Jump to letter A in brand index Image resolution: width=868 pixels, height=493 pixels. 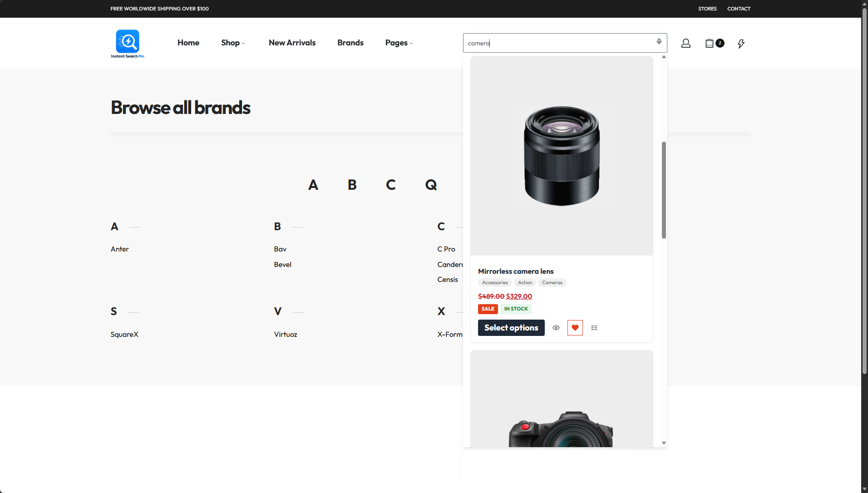(313, 185)
